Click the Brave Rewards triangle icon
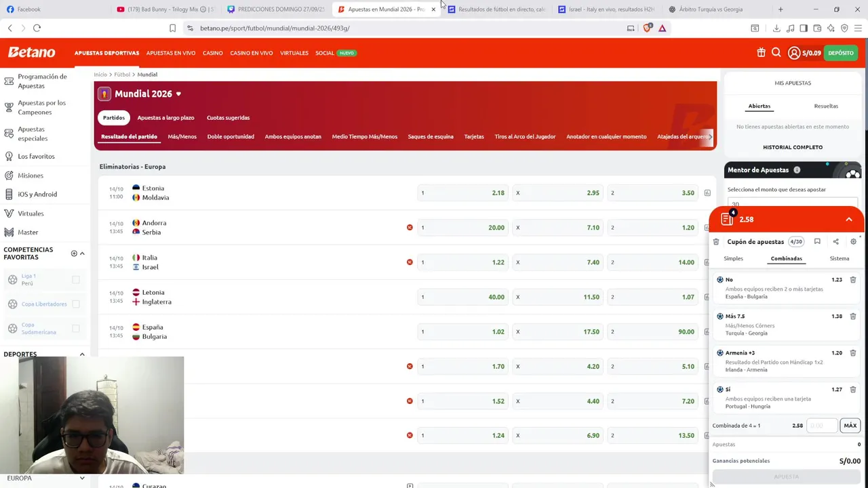Viewport: 868px width, 488px height. pos(662,28)
